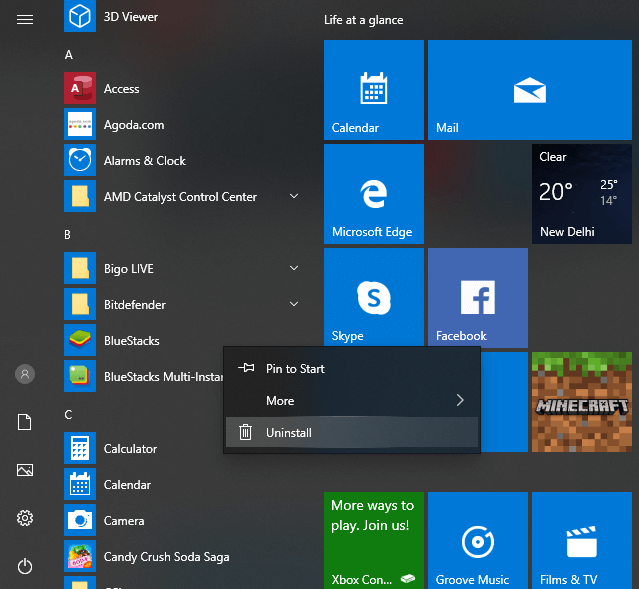
Task: Click the Calculator label text
Action: coord(130,449)
